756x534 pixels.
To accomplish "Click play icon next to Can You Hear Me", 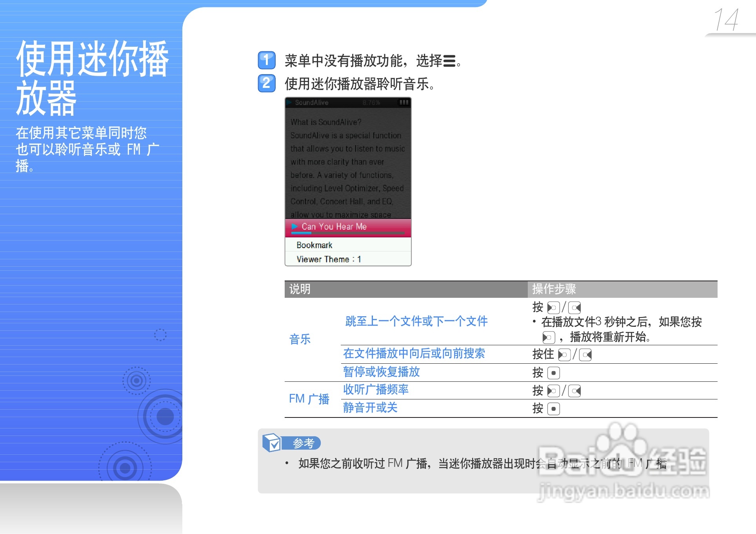I will coord(294,226).
